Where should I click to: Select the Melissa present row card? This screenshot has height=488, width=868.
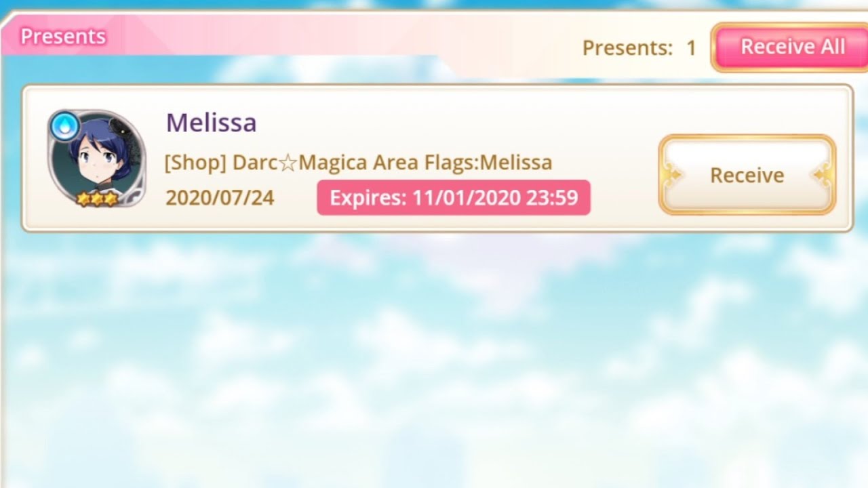coord(437,158)
